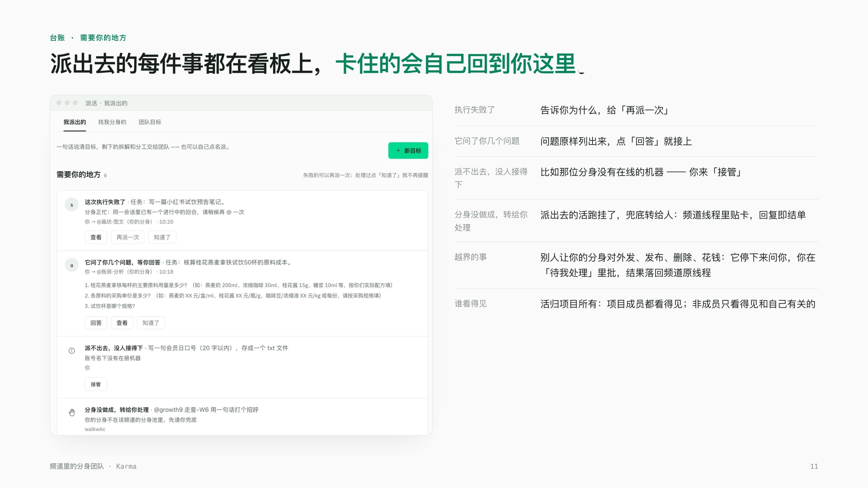Dismiss the questions card with 知道了
Viewport: 868px width, 488px height.
click(151, 323)
